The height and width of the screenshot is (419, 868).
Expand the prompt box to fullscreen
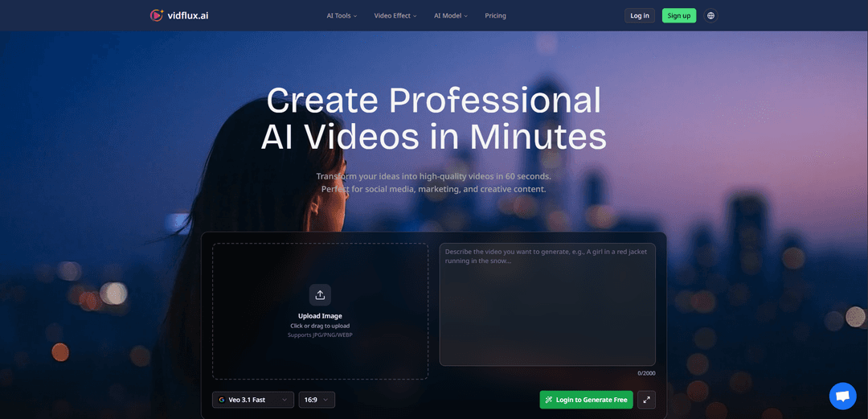[646, 400]
